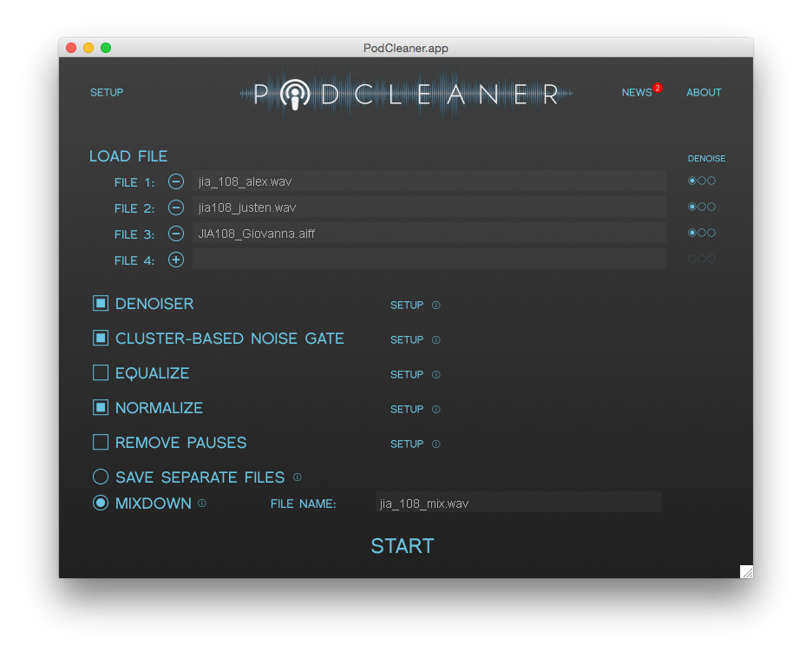This screenshot has width=812, height=658.
Task: Enable the Remove Pauses checkbox
Action: pyautogui.click(x=101, y=442)
